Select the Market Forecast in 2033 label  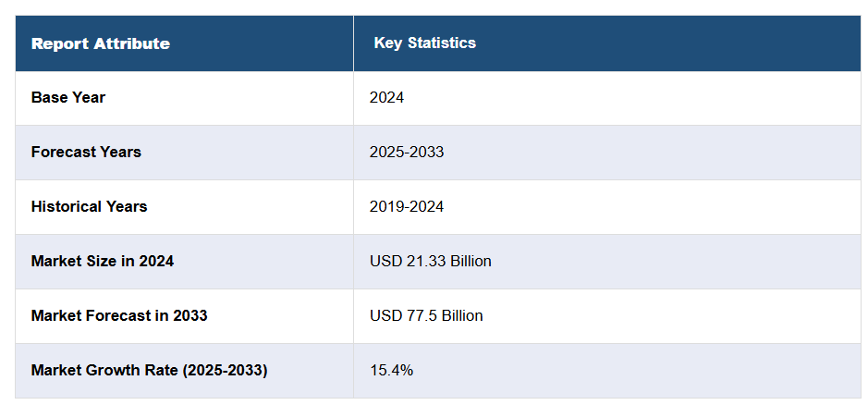point(119,315)
